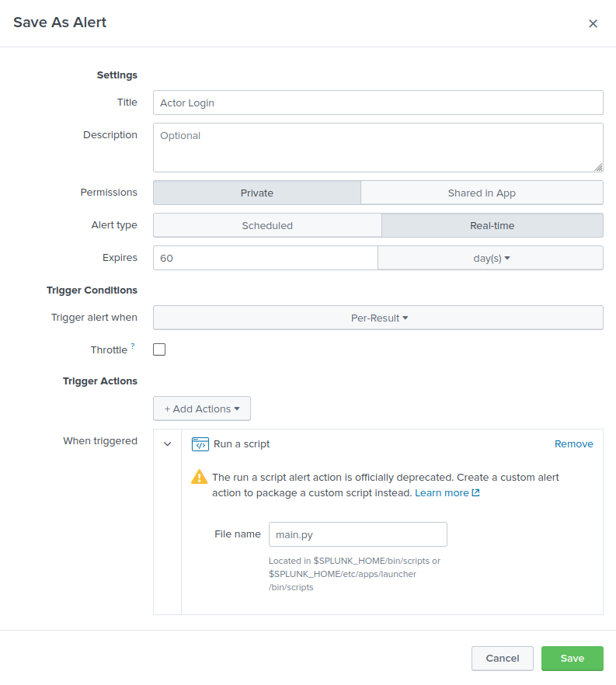Switch permissions to Shared in App
The height and width of the screenshot is (685, 616).
pyautogui.click(x=482, y=192)
